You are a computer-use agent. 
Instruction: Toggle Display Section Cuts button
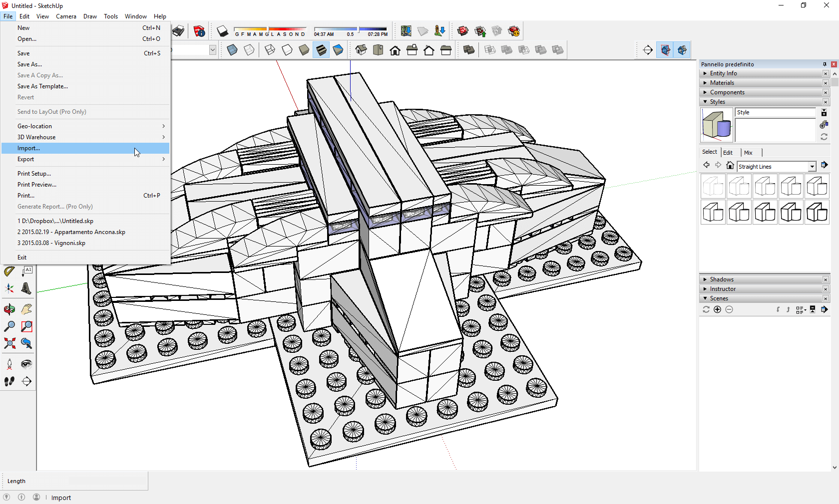coord(682,50)
